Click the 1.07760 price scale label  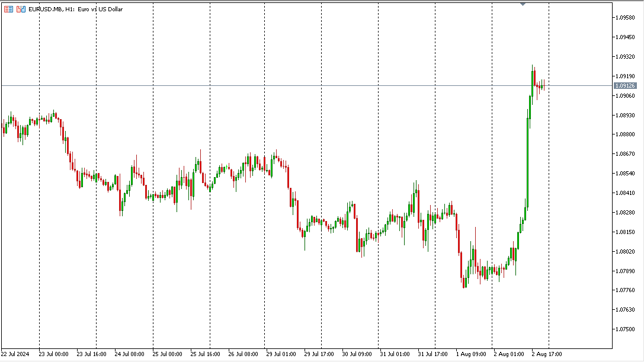624,290
